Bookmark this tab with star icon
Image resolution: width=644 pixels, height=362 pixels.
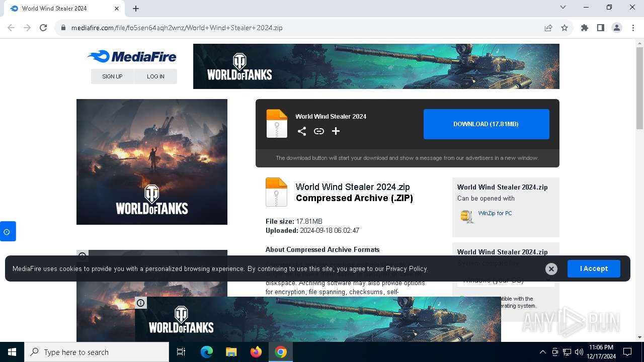point(565,28)
